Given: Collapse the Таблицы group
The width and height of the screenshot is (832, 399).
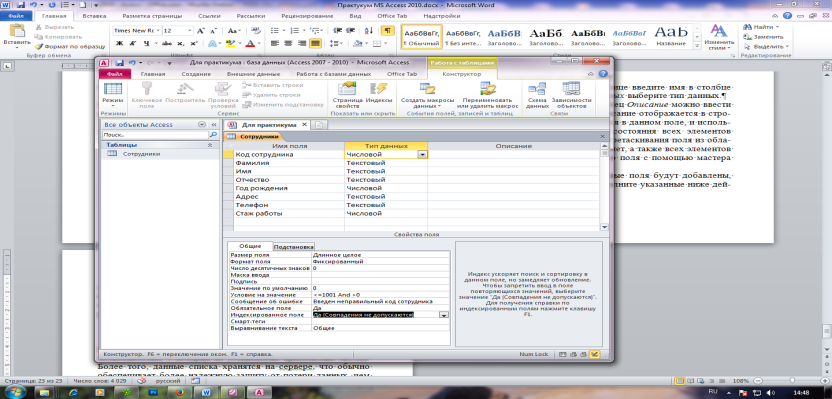Looking at the screenshot, I should [x=210, y=144].
